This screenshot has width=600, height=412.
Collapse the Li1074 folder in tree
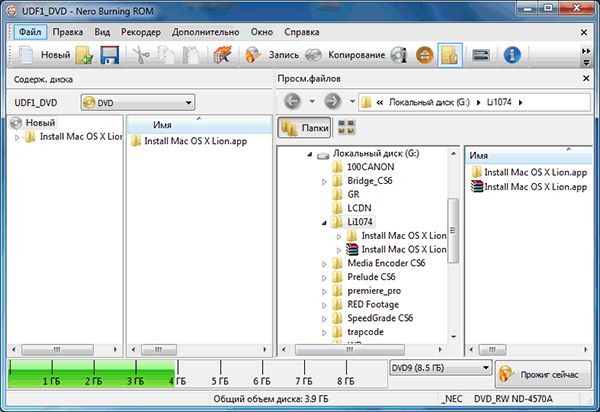(324, 223)
